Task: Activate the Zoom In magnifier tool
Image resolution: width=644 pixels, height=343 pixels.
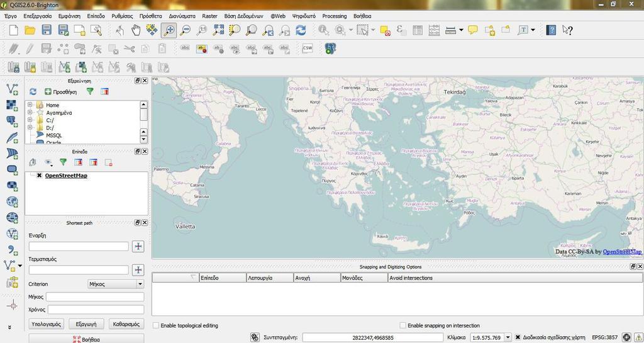Action: pos(169,30)
